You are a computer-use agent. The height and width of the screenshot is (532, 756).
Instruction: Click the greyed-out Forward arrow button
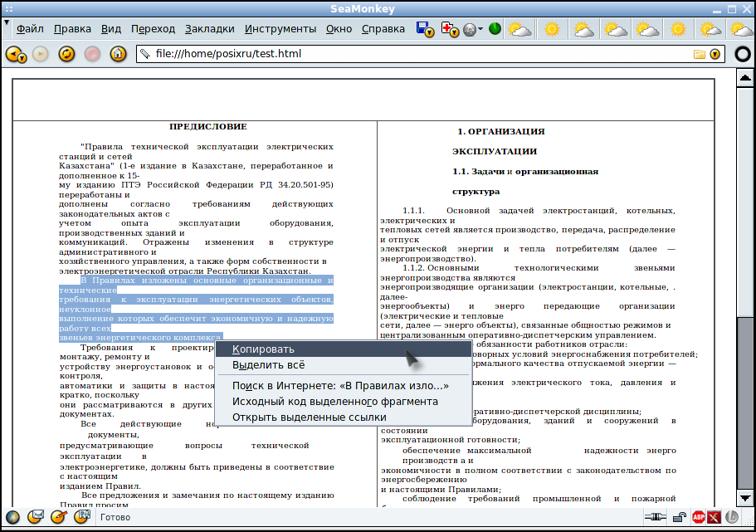click(41, 54)
